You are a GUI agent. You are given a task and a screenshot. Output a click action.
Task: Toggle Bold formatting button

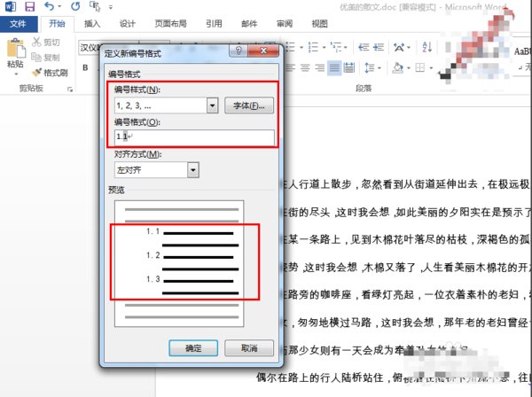pyautogui.click(x=85, y=68)
